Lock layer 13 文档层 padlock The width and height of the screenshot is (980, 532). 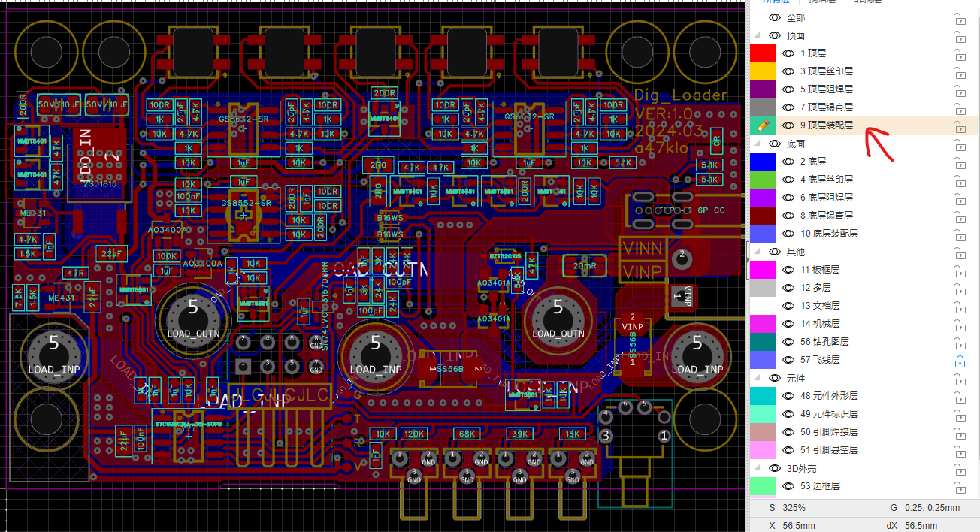959,307
